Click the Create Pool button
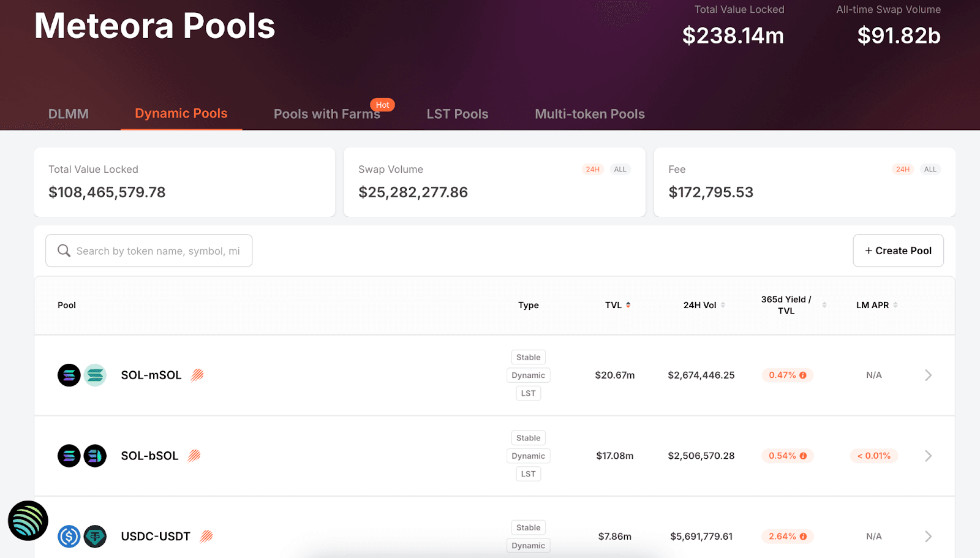The image size is (980, 558). 898,251
